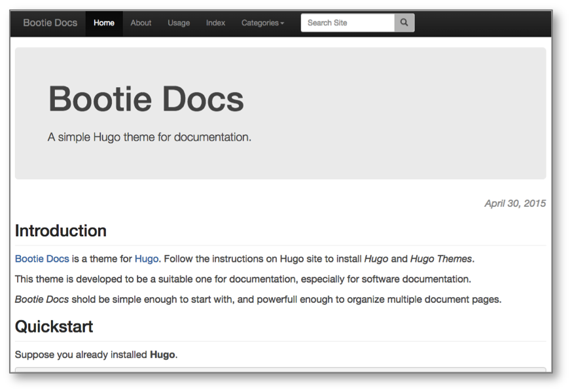Click the sentence 'Suppose you already installed Hugo.'
The height and width of the screenshot is (392, 572).
point(96,355)
